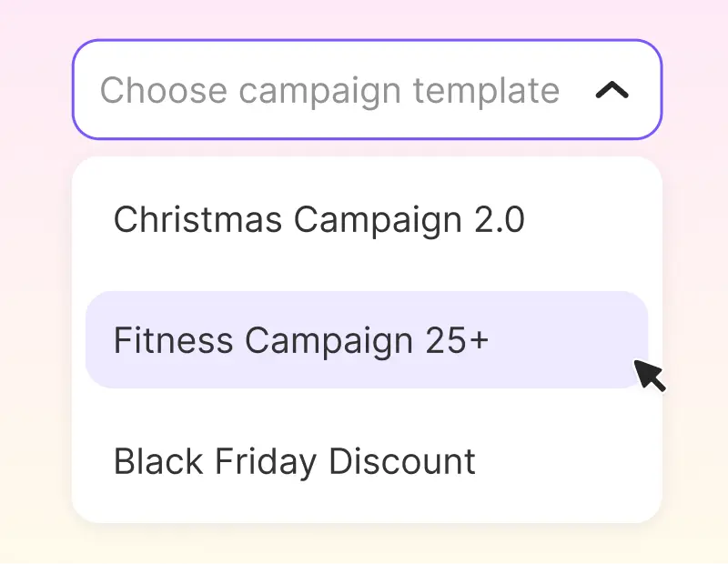Apply the Black Friday Discount template
Screen dimensions: 728x564
[x=367, y=461]
